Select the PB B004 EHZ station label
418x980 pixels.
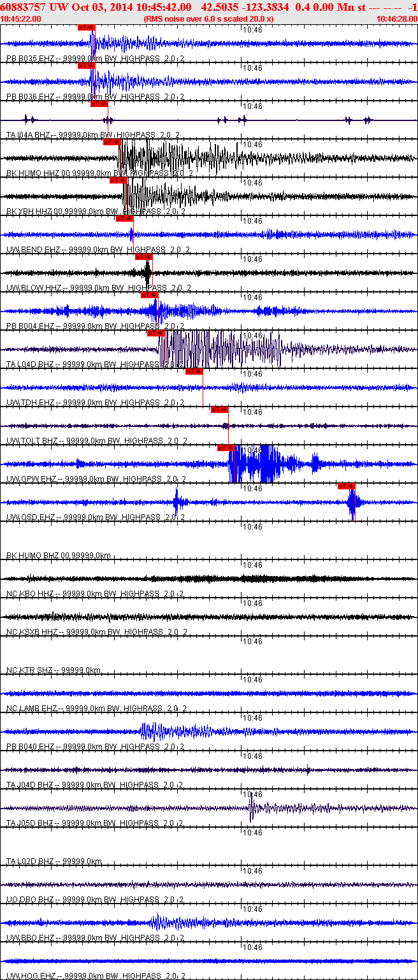click(95, 326)
